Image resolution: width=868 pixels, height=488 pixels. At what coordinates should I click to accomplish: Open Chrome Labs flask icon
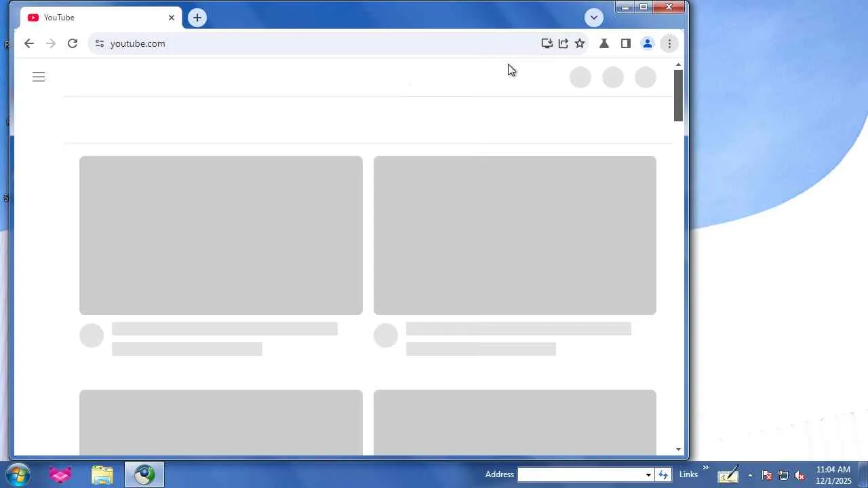click(x=604, y=43)
